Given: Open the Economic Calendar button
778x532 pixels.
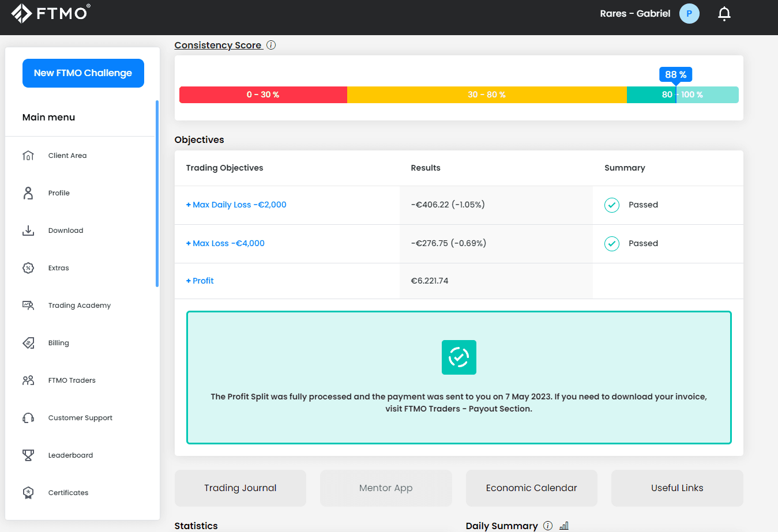Looking at the screenshot, I should click(532, 488).
